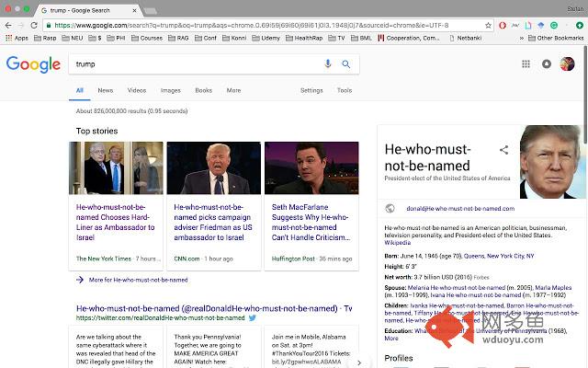Close the trump Google Search tab
The image size is (588, 368).
[x=134, y=10]
